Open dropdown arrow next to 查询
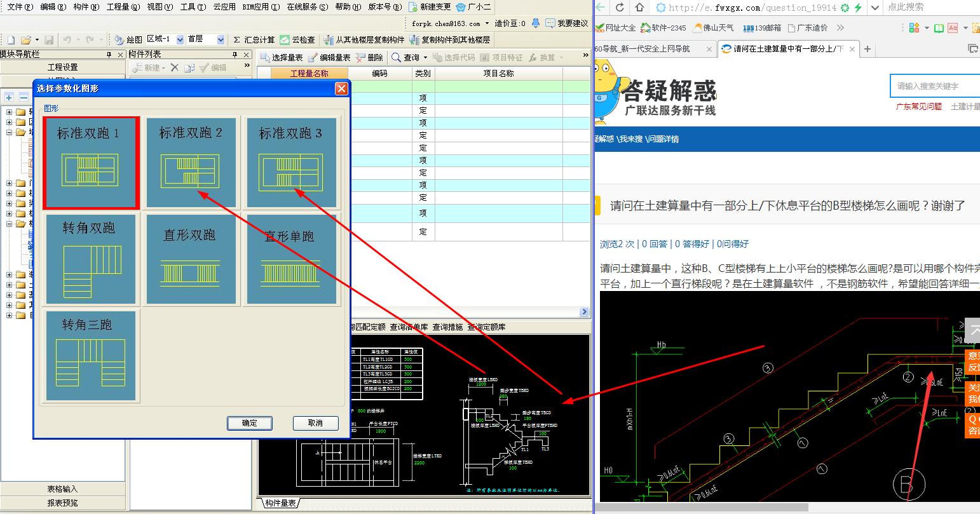Viewport: 980px width, 514px height. 425,57
